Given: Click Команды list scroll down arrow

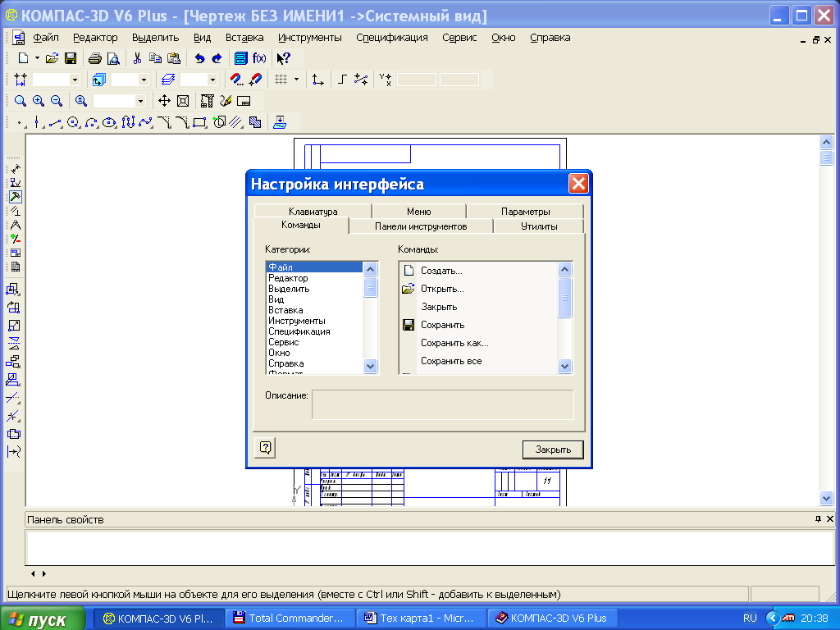Looking at the screenshot, I should (564, 367).
